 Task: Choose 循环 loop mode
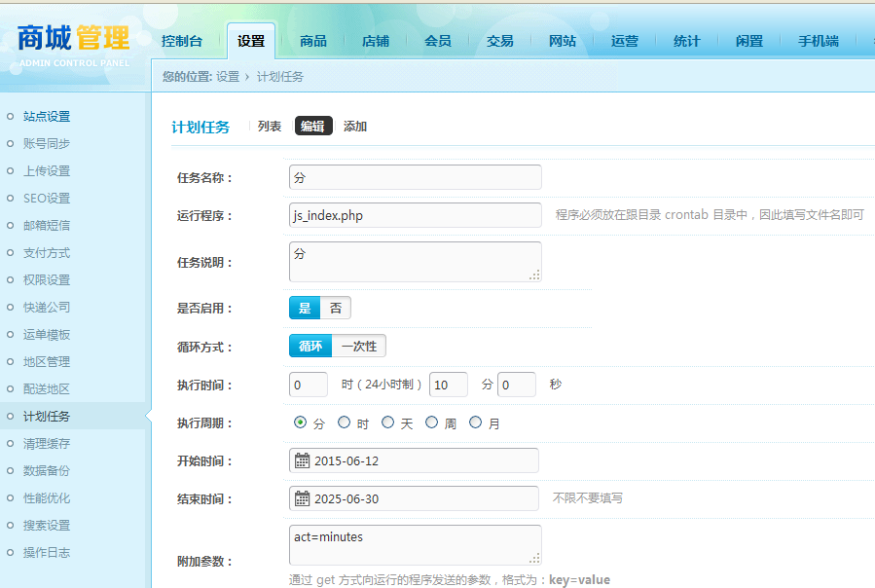point(310,346)
